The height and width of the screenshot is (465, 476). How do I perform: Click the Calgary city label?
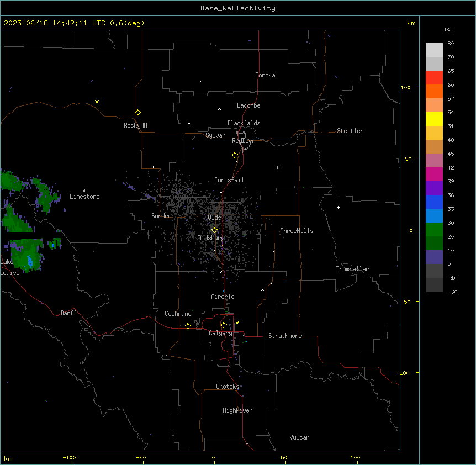tap(220, 333)
